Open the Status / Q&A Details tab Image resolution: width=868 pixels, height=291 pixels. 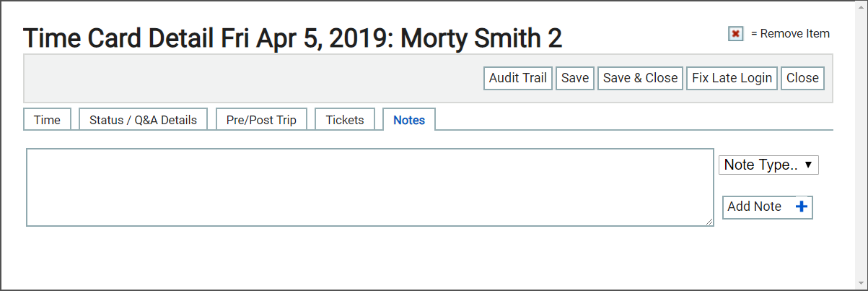click(x=143, y=120)
